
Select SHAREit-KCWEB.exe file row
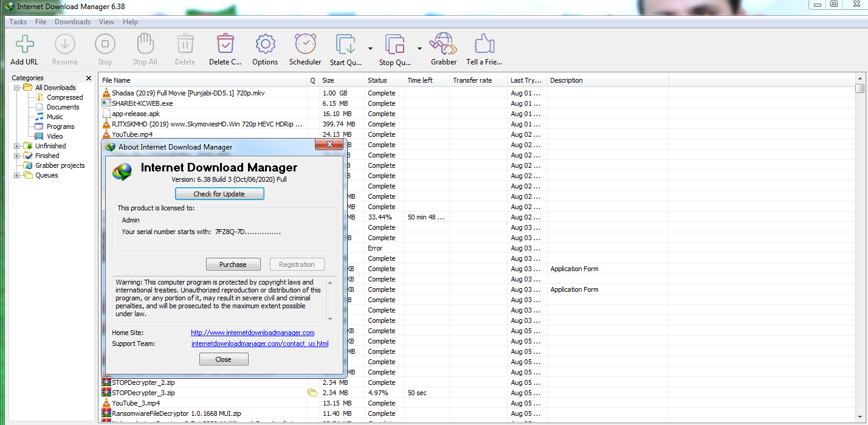coord(477,103)
